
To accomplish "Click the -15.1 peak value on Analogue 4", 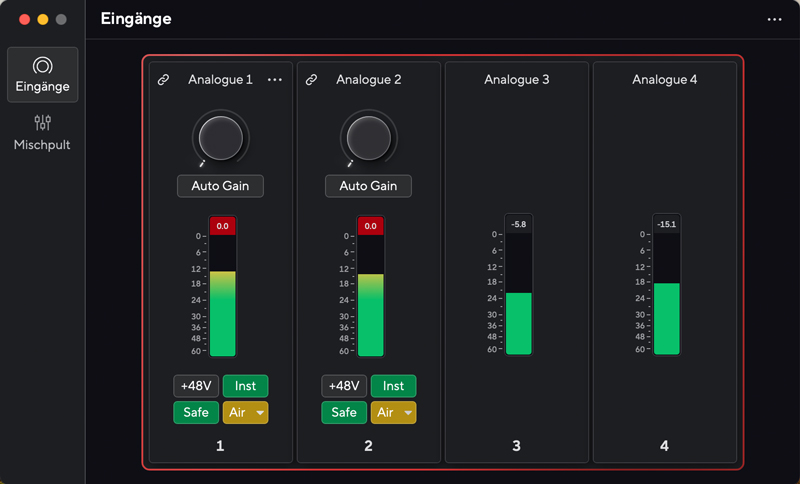I will pos(666,224).
